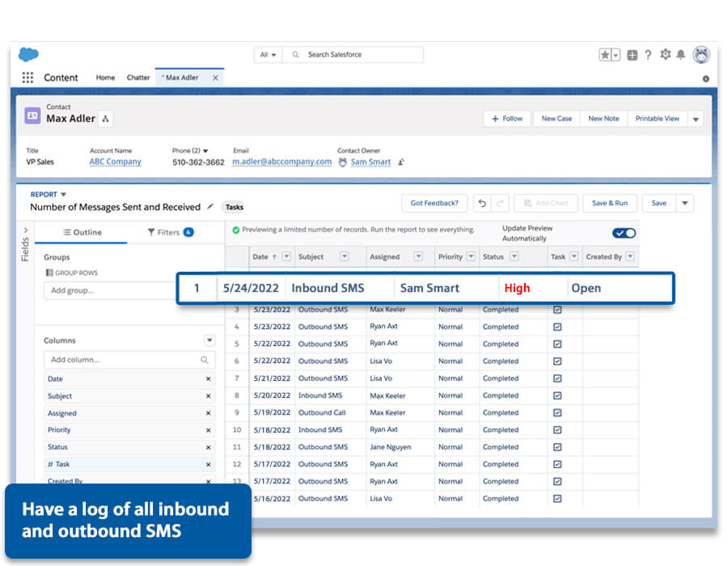728x566 pixels.
Task: Click the global actions plus icon
Action: point(632,55)
